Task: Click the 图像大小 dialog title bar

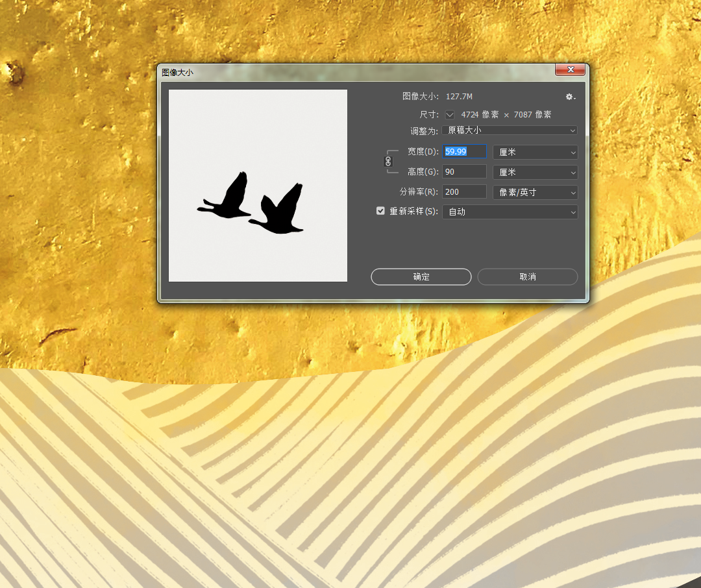Action: point(358,72)
